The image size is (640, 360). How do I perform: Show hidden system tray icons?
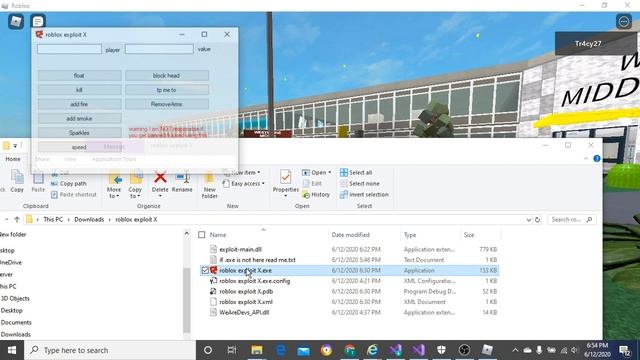(x=515, y=350)
